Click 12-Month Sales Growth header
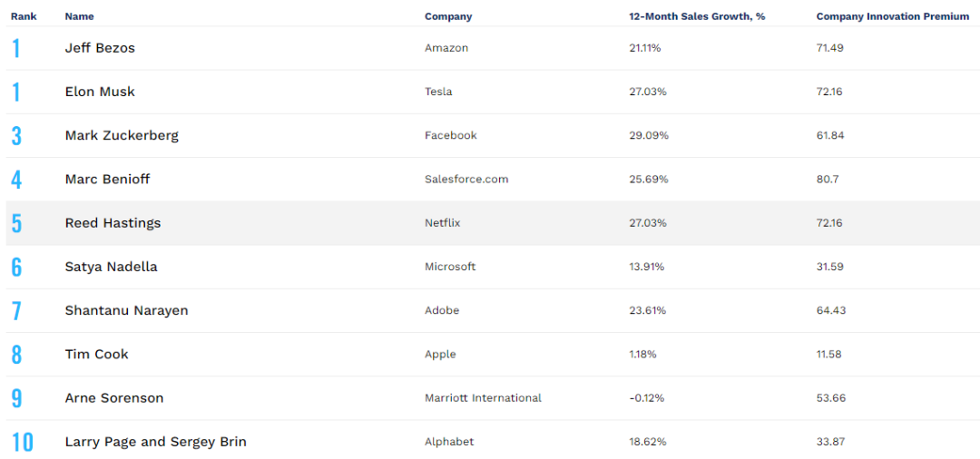 (x=697, y=17)
